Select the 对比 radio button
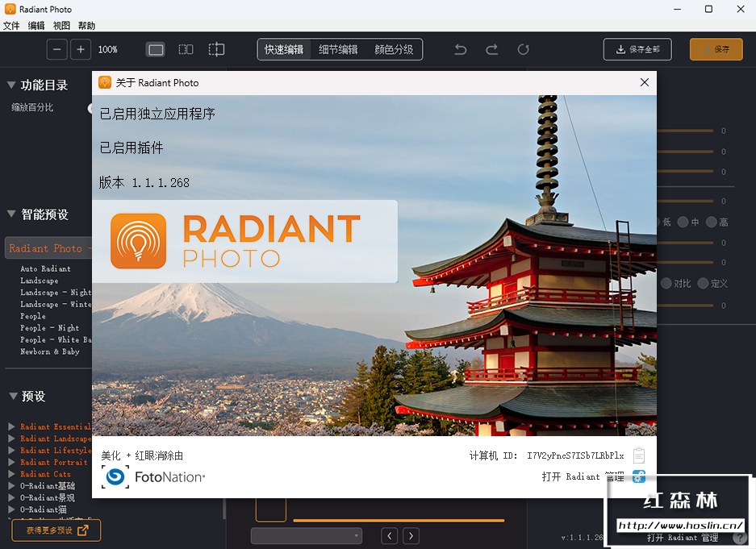Screen dimensions: 756x549 click(x=666, y=283)
